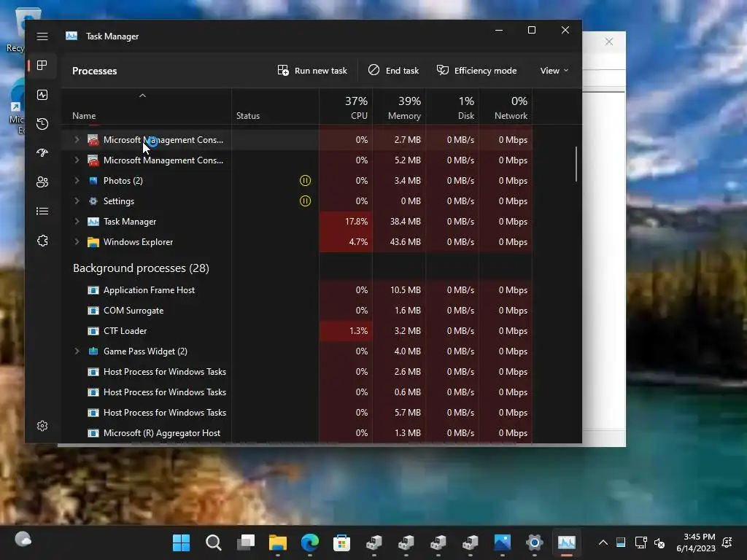747x560 pixels.
Task: Open Task View on the taskbar
Action: point(246,542)
